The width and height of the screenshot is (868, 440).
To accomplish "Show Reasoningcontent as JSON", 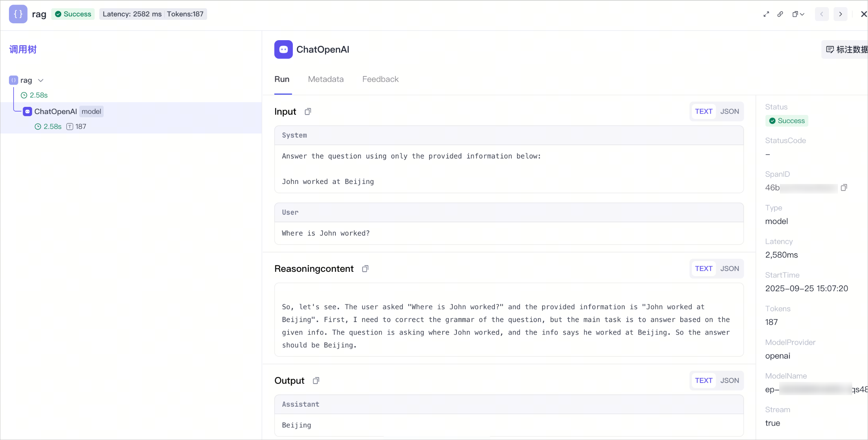I will tap(730, 269).
